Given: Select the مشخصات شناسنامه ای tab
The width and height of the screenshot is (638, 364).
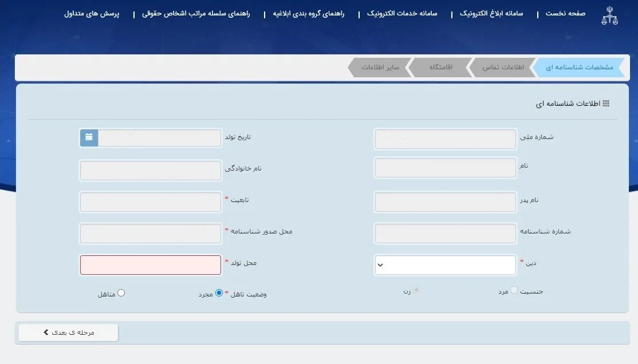Looking at the screenshot, I should pyautogui.click(x=580, y=67).
